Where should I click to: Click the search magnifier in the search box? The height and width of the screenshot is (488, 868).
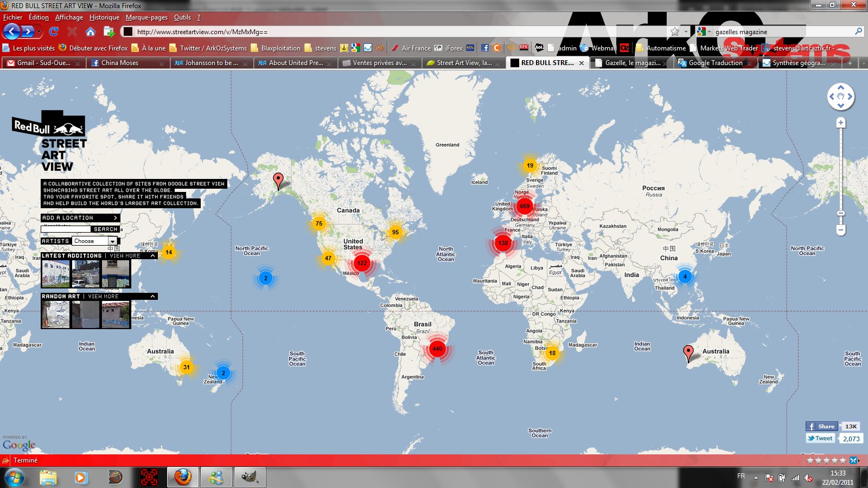coord(858,31)
